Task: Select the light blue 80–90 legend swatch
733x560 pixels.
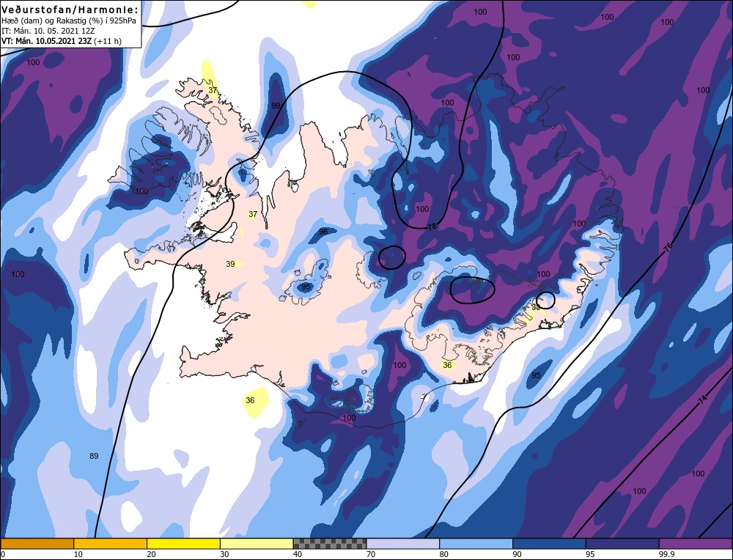Action: [476, 543]
